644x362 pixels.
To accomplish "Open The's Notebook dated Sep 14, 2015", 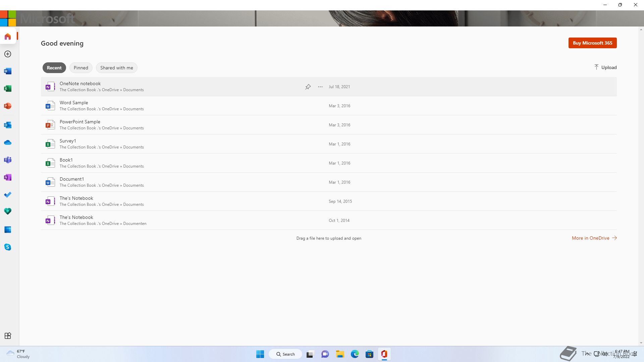I will coord(329,201).
